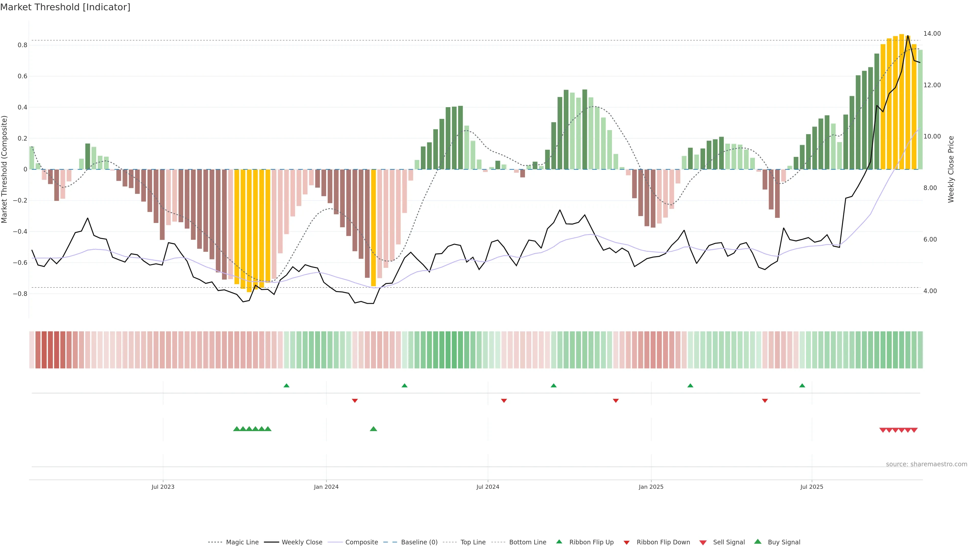
Task: Click the last sell signal triangle at far right
Action: tap(914, 430)
